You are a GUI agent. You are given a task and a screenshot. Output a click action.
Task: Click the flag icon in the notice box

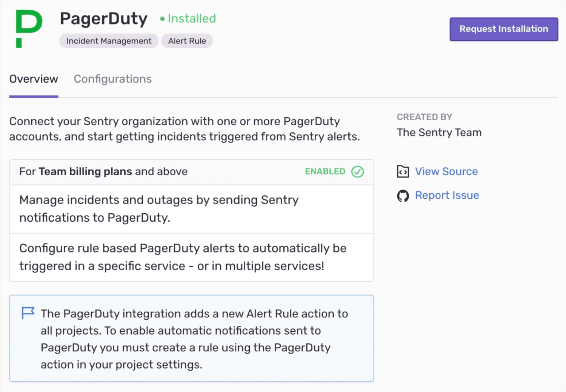[28, 313]
